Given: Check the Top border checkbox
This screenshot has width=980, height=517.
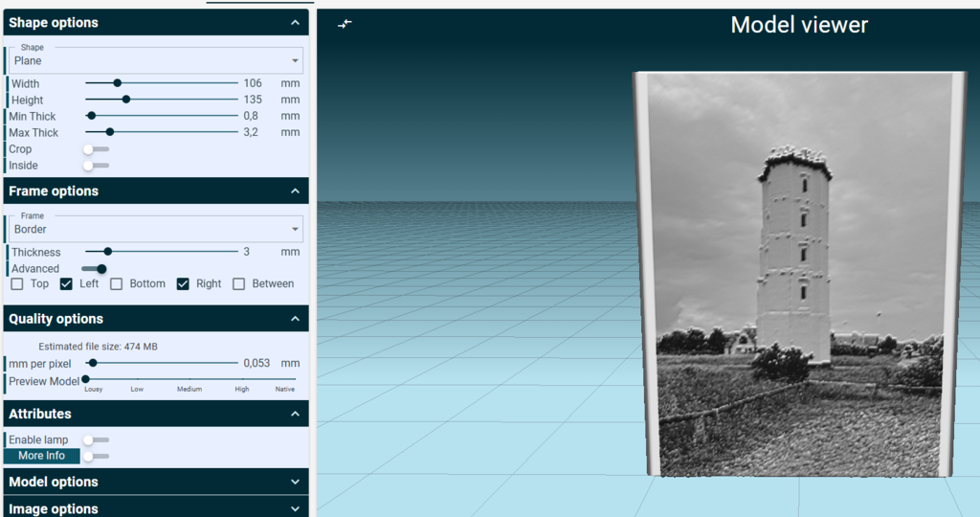Looking at the screenshot, I should pos(17,283).
